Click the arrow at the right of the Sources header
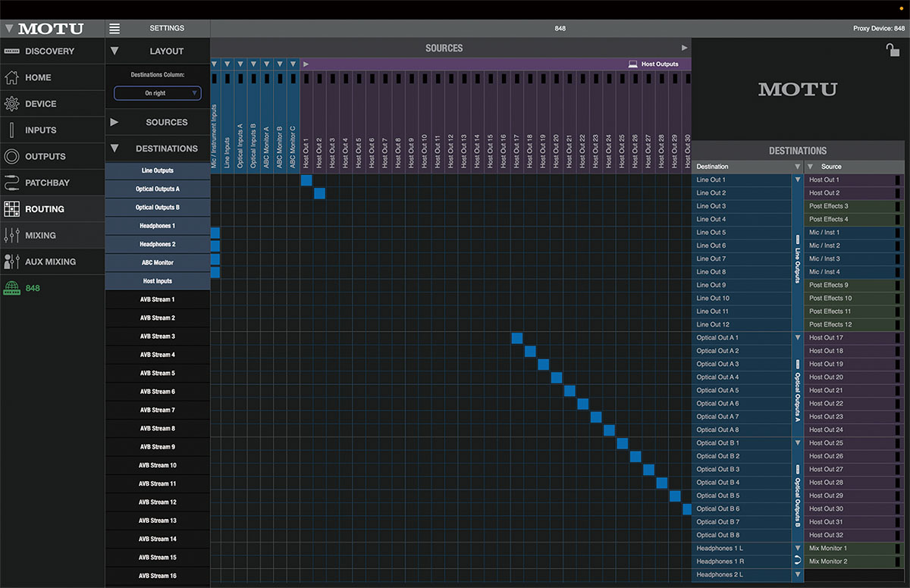This screenshot has height=588, width=910. click(x=685, y=48)
